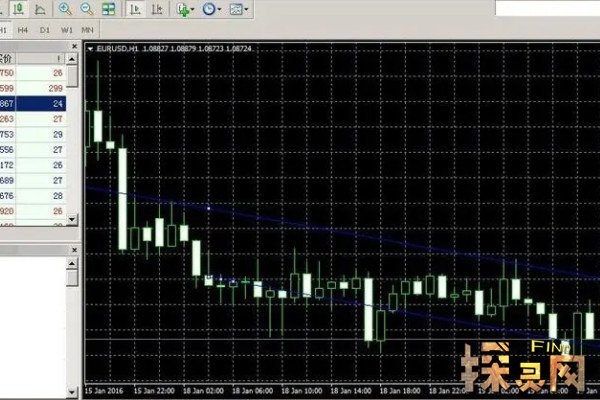Select the H4 timeframe

point(21,30)
